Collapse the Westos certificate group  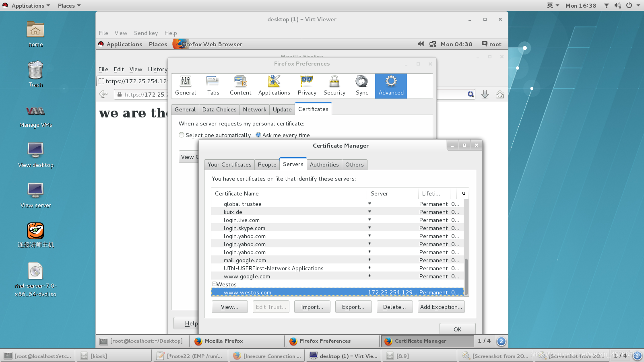click(x=214, y=284)
